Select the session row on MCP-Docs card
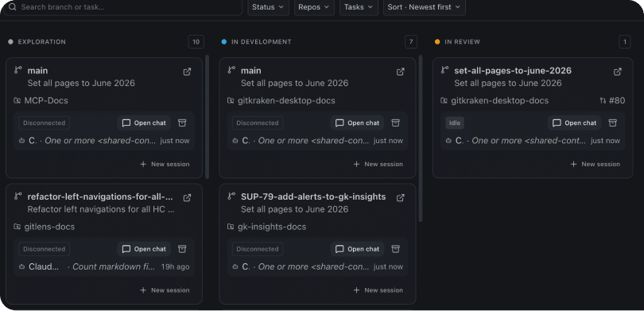This screenshot has height=311, width=644. pos(104,141)
